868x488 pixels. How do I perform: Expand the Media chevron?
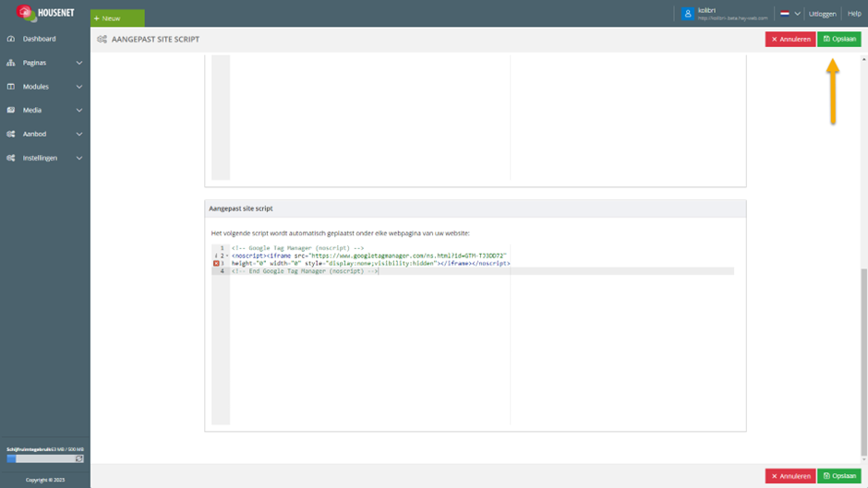(x=79, y=110)
